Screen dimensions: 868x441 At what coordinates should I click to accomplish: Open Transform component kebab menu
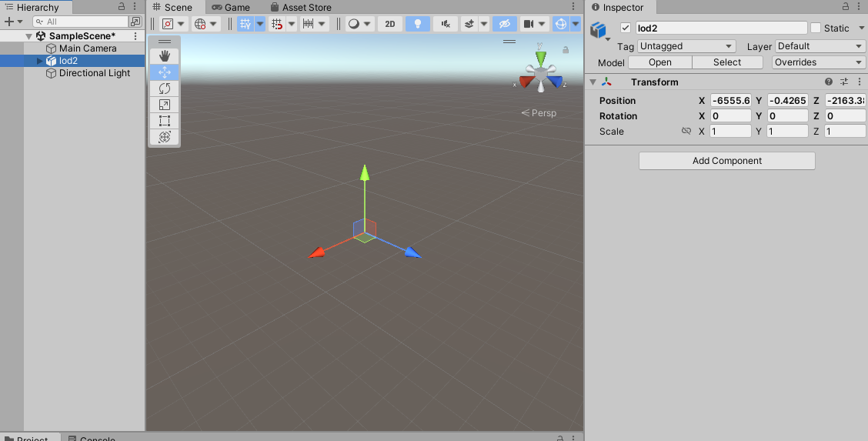tap(860, 82)
